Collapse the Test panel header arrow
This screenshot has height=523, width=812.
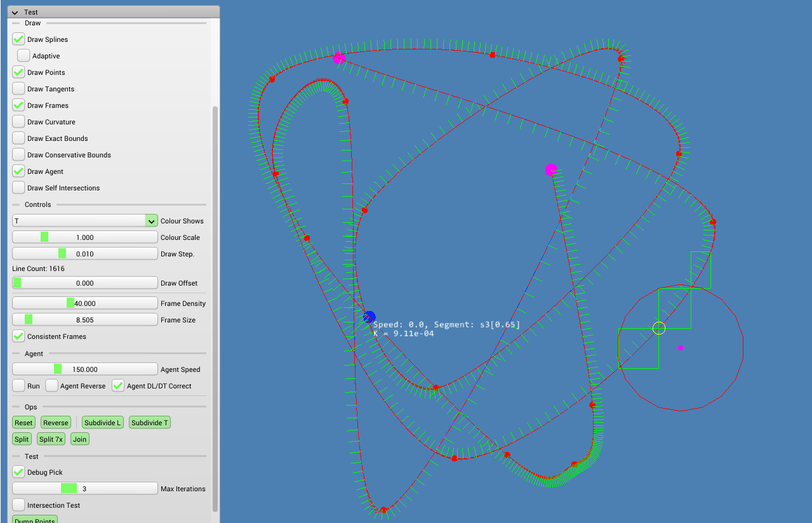(15, 12)
